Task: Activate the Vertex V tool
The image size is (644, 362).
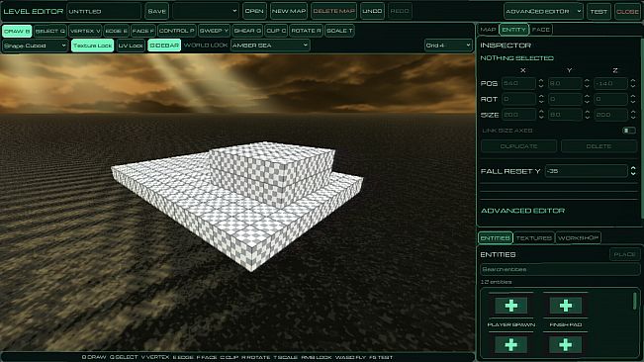Action: click(85, 31)
